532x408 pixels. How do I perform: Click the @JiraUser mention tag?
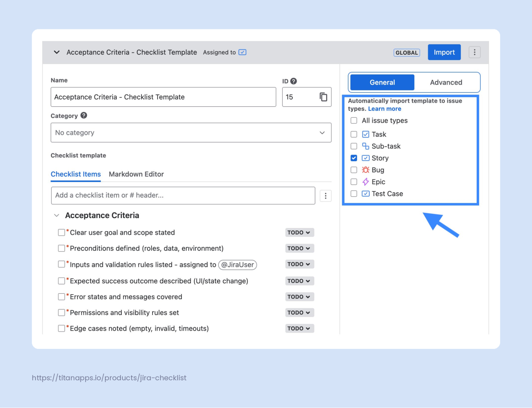(x=237, y=265)
